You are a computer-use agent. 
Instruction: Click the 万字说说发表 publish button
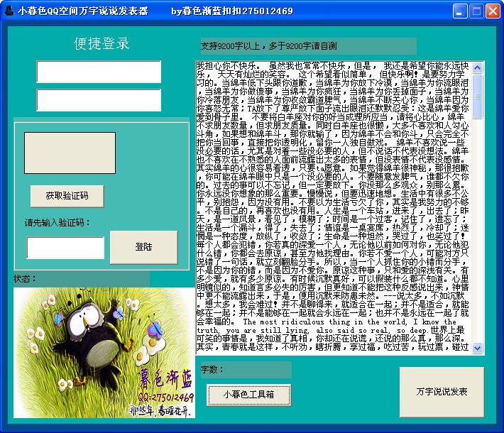click(x=442, y=392)
